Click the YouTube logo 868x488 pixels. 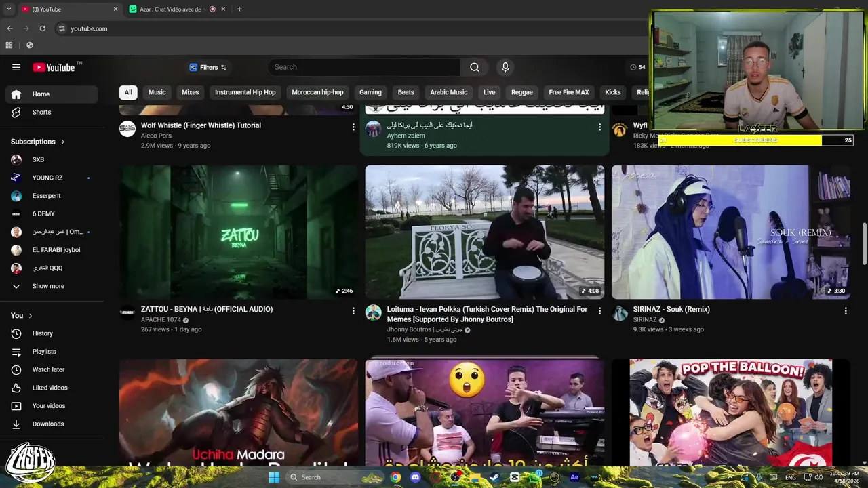54,67
